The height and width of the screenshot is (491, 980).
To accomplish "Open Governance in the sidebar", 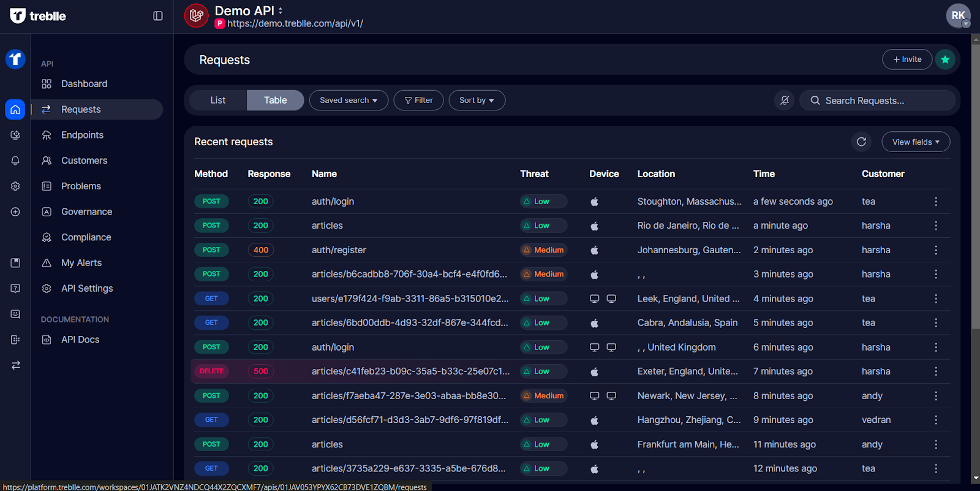I will tap(87, 211).
